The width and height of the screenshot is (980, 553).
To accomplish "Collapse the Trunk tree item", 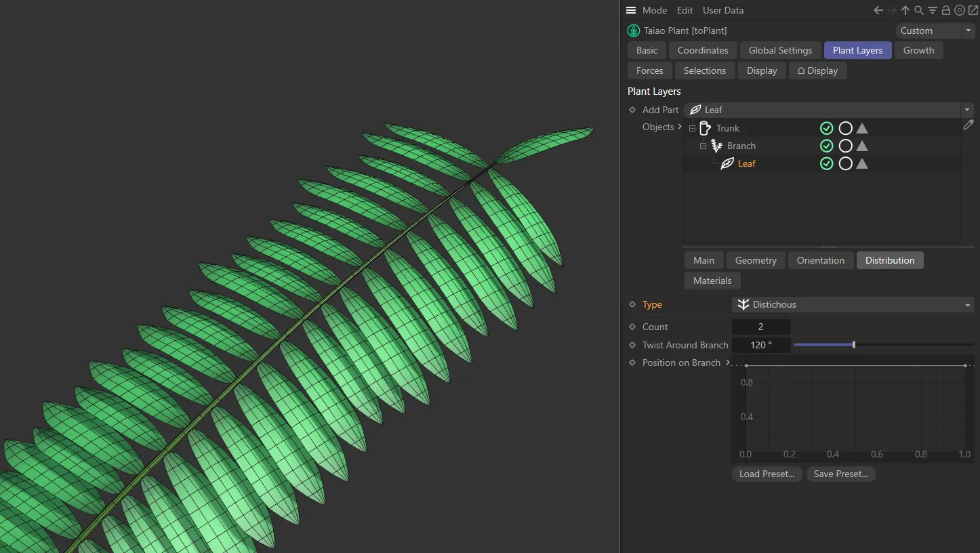I will point(692,128).
